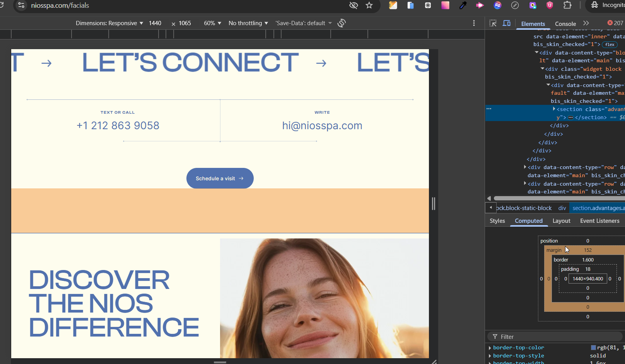Click the border-top-color blue swatch
Image resolution: width=625 pixels, height=364 pixels.
(593, 347)
